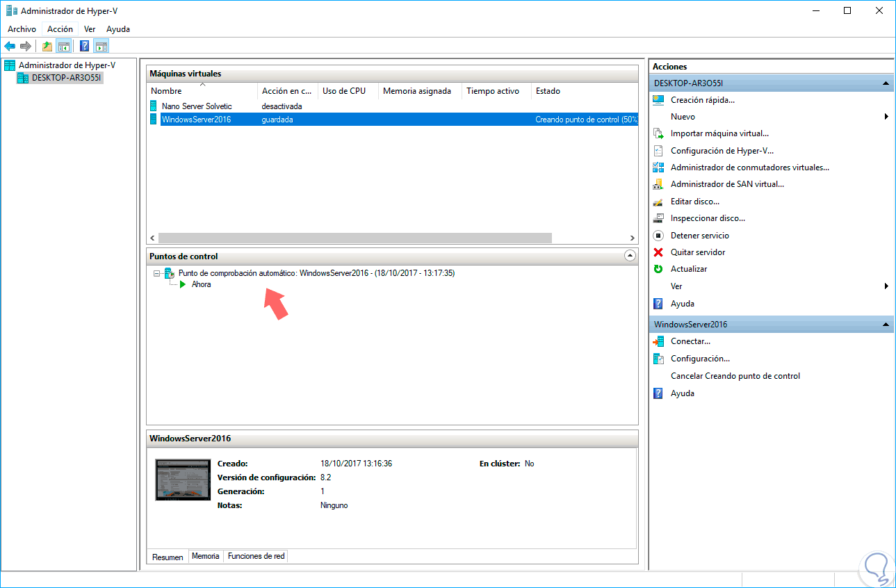Select the WindowsServer2016 row name in the list
Screen dimensions: 896x588
pyautogui.click(x=196, y=120)
